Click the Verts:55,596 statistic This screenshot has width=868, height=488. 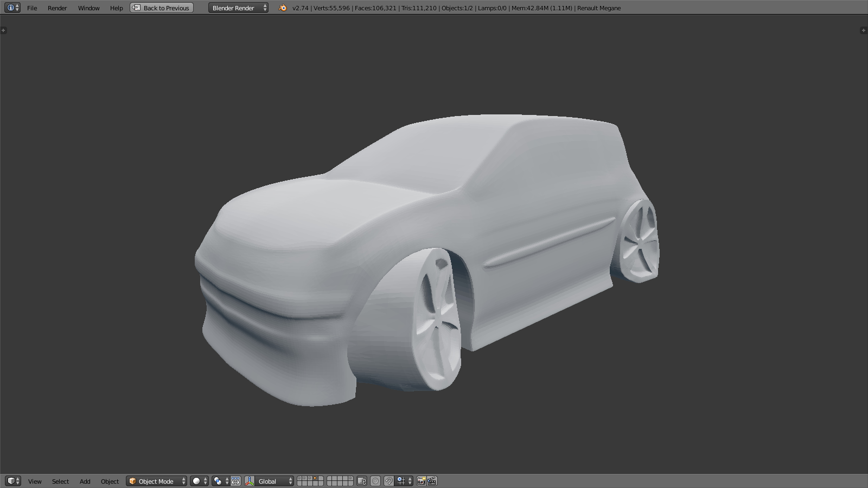point(331,8)
